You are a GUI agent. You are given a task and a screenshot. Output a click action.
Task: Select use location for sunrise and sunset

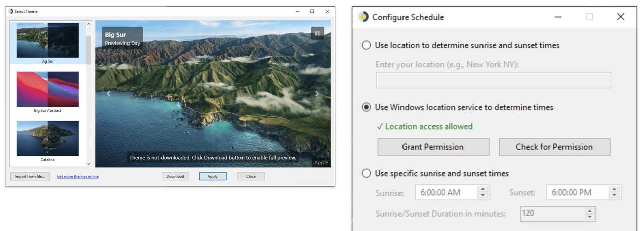point(367,45)
